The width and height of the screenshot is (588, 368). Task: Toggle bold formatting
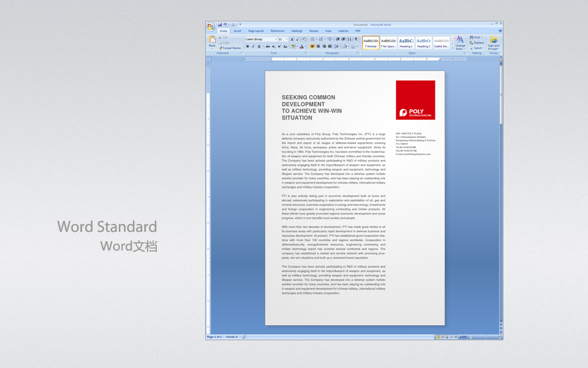pos(247,47)
